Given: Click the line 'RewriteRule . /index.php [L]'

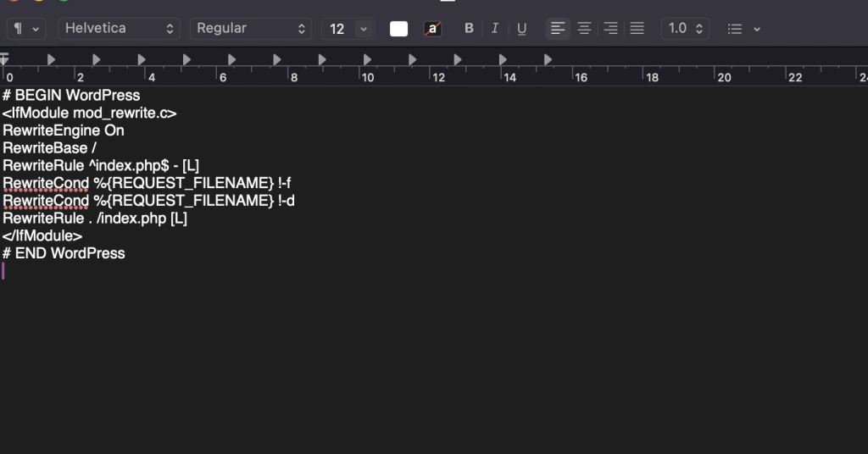Looking at the screenshot, I should coord(95,219).
